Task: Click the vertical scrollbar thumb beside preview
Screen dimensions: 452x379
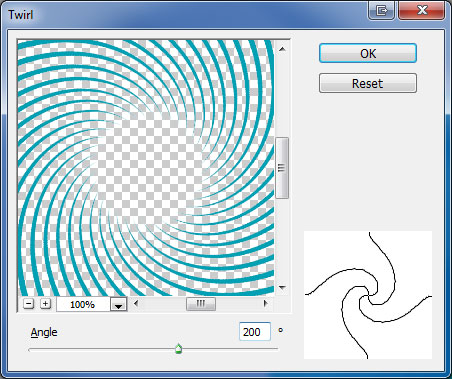Action: pos(282,168)
